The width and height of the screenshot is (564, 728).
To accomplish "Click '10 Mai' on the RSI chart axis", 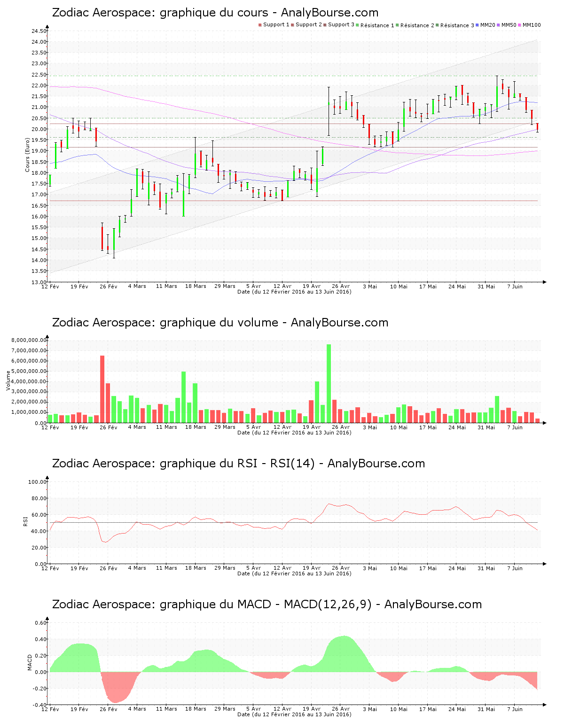I will coord(399,568).
